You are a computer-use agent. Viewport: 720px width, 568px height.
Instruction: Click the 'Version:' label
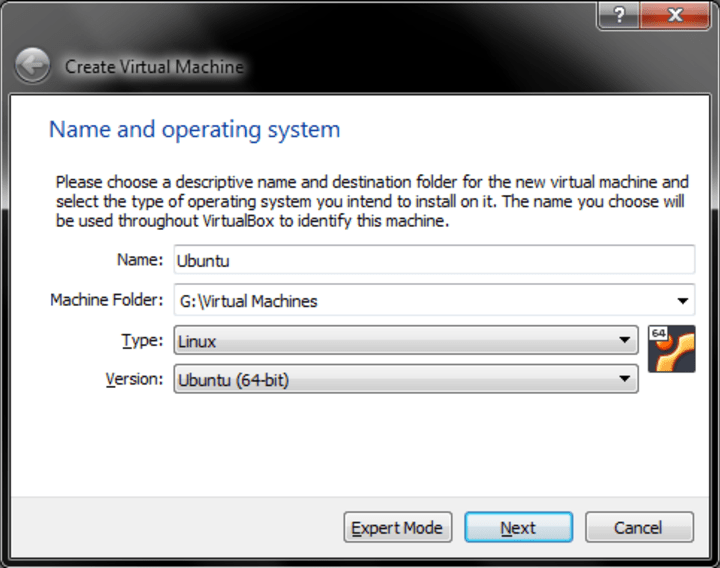[134, 379]
